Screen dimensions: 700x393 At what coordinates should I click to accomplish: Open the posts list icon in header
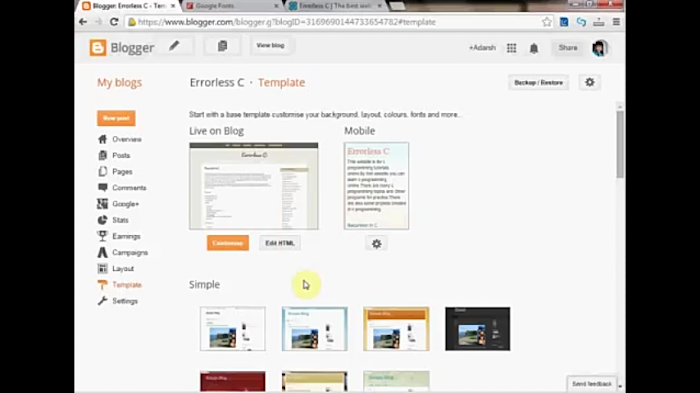(x=222, y=46)
